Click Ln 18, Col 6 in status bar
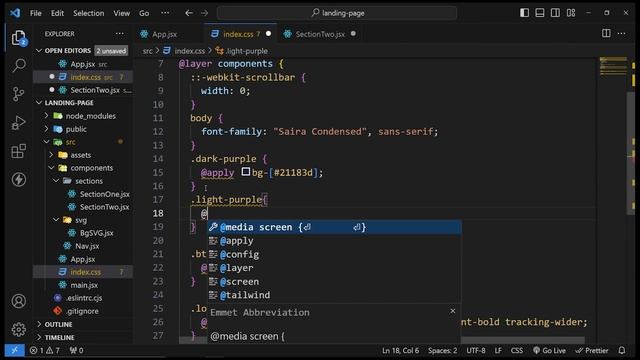This screenshot has height=360, width=640. point(400,350)
